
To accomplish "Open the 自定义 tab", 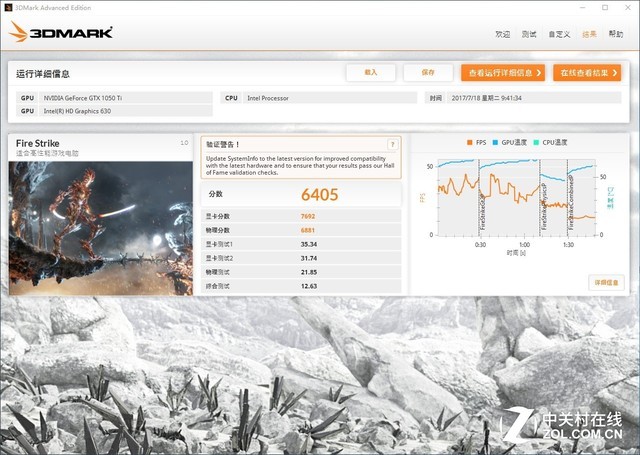I will pyautogui.click(x=559, y=34).
